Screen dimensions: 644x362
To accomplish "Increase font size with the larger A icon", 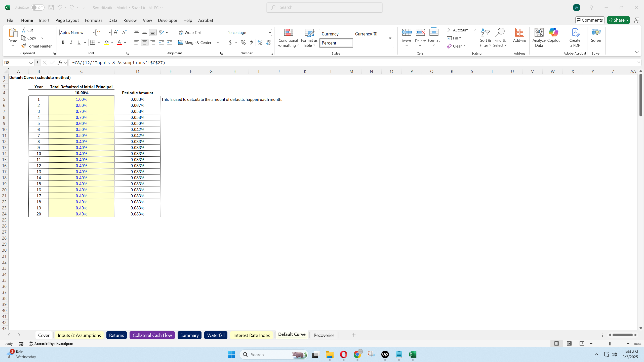I will click(116, 32).
